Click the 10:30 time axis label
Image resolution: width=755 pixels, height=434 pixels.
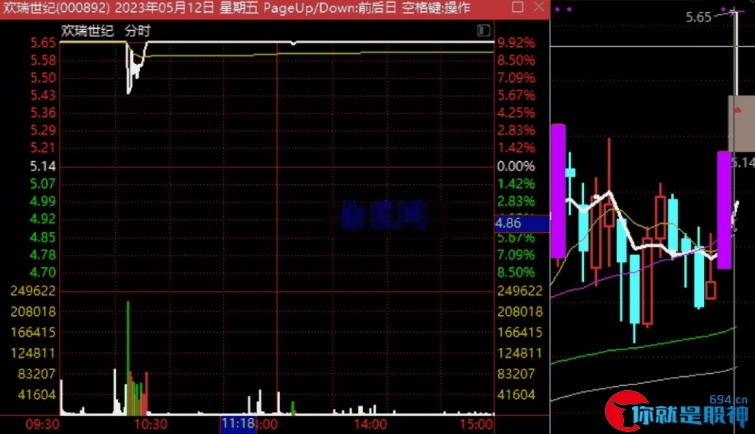[151, 424]
